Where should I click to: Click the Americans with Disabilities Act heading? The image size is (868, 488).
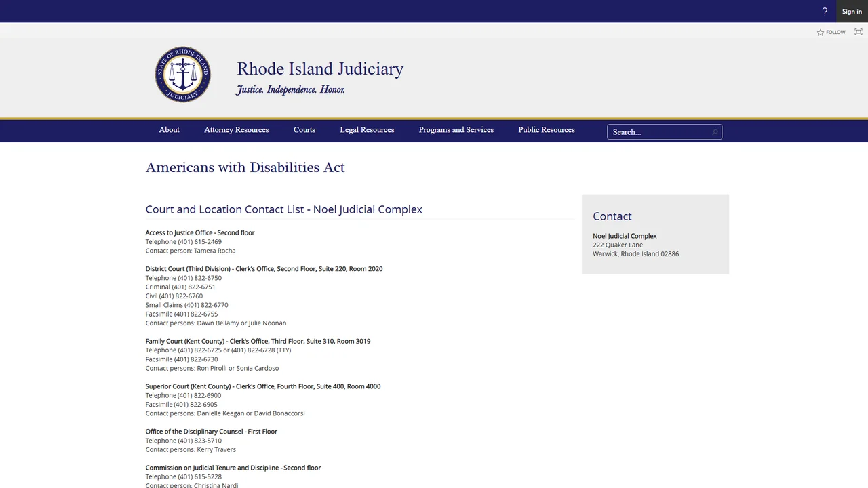[x=245, y=167]
